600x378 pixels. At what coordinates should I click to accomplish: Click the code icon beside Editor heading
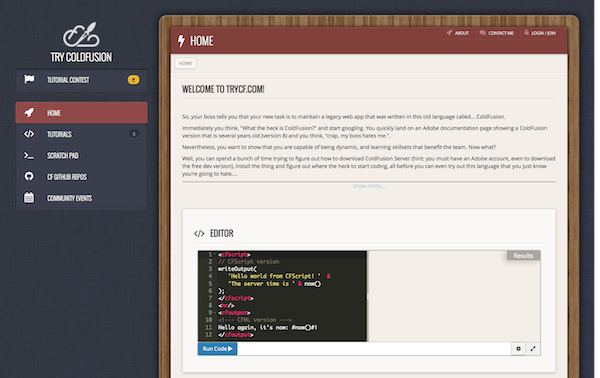[x=199, y=233]
